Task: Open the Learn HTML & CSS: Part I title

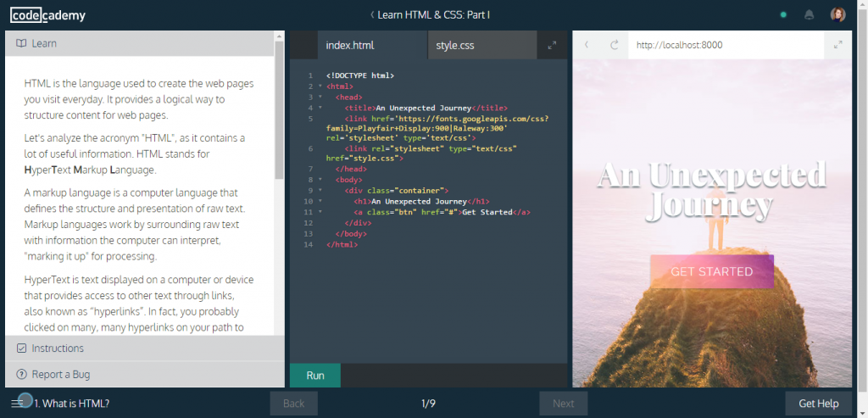Action: pos(433,15)
